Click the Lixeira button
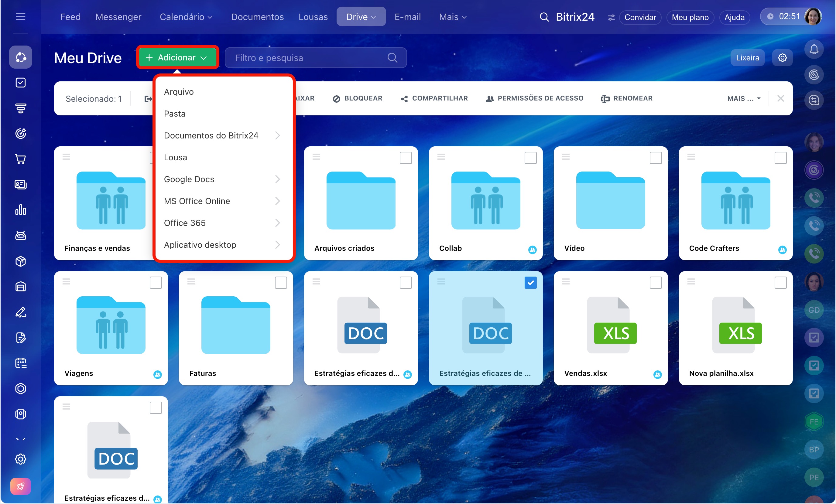This screenshot has width=836, height=504. 747,58
